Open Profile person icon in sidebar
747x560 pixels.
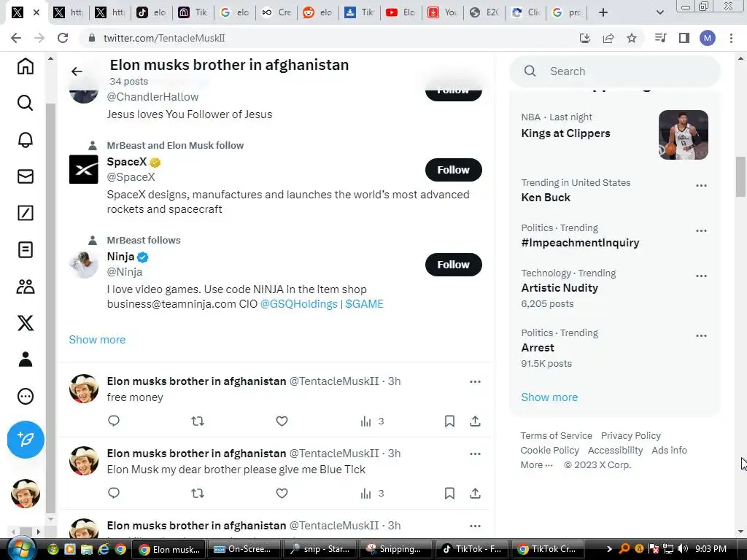point(26,359)
